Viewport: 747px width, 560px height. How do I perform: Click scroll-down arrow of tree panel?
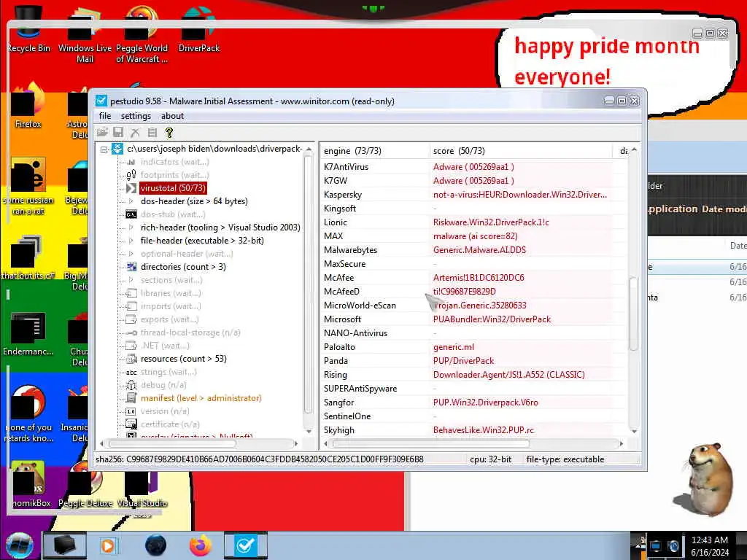coord(309,432)
